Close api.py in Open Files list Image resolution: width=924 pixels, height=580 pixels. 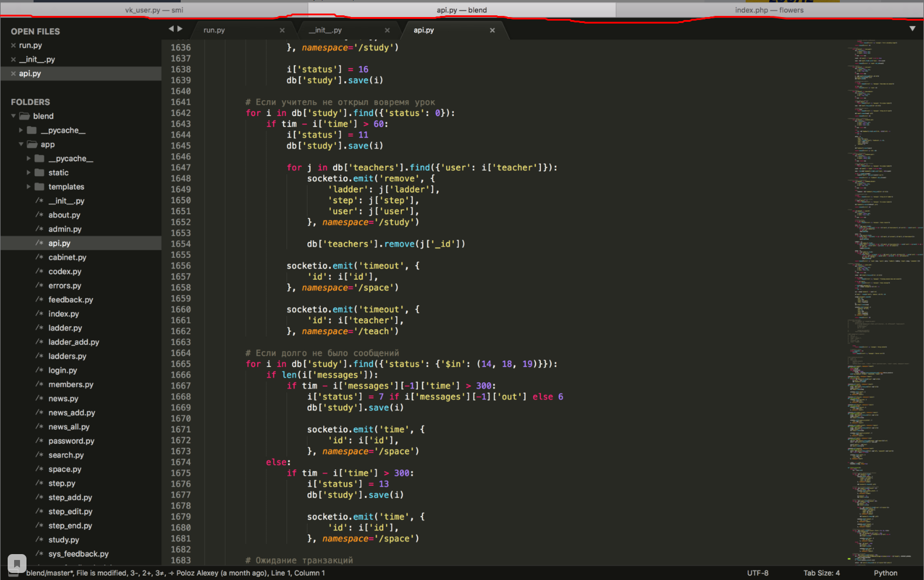[x=13, y=74]
